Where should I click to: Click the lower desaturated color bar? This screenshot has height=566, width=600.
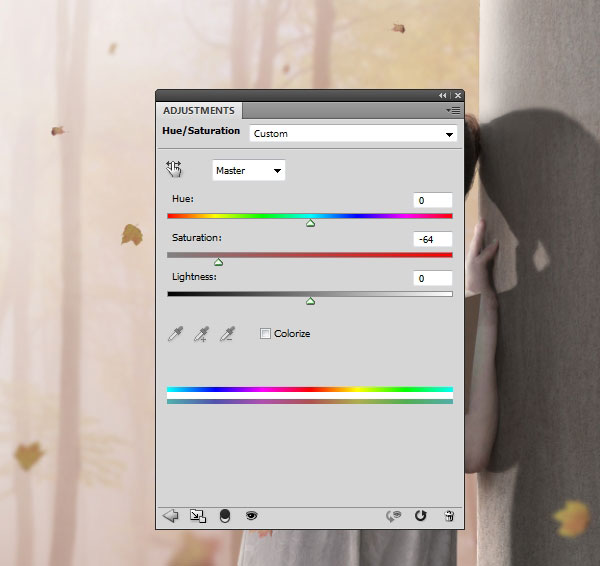310,401
